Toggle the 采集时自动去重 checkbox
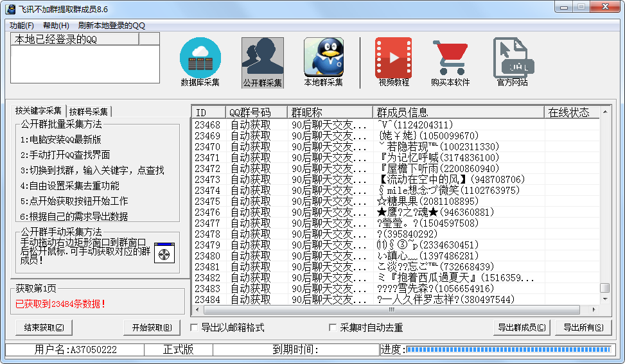Image resolution: width=625 pixels, height=364 pixels. (x=333, y=328)
